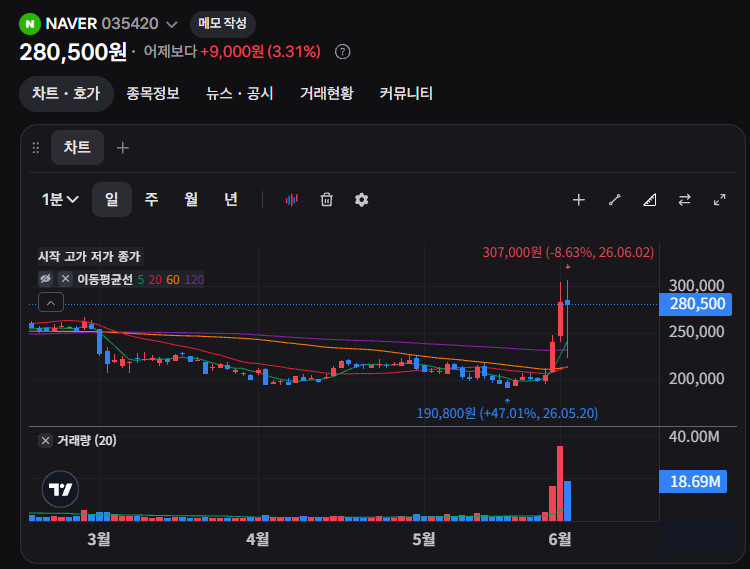The image size is (750, 569).
Task: Switch to 월 monthly timeframe
Action: 191,199
